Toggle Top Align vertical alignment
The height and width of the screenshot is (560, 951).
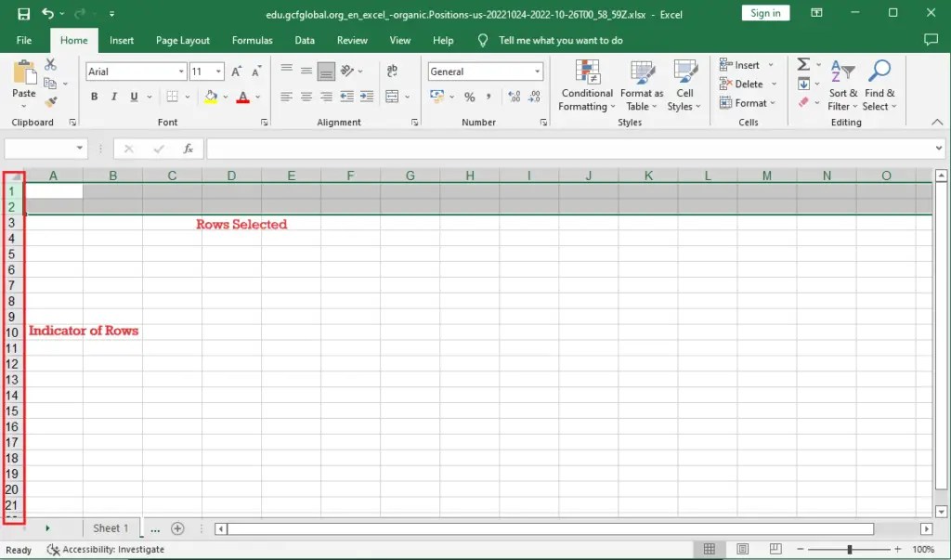click(287, 71)
